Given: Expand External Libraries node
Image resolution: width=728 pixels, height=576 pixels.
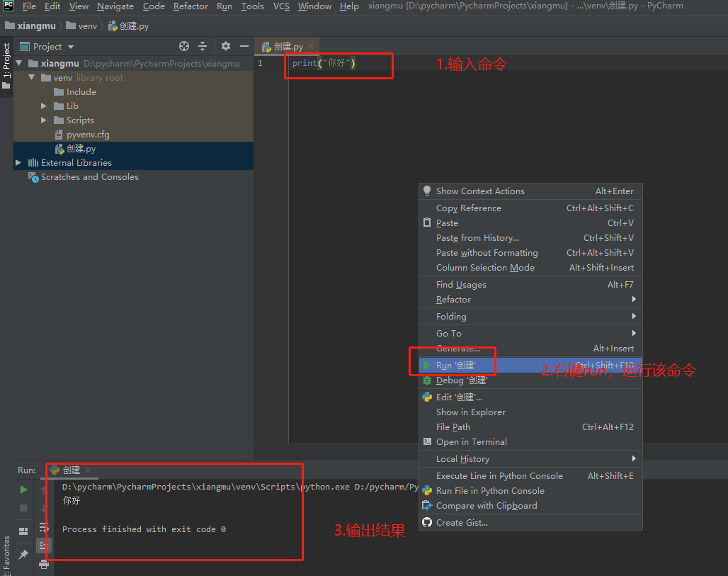Looking at the screenshot, I should (18, 162).
